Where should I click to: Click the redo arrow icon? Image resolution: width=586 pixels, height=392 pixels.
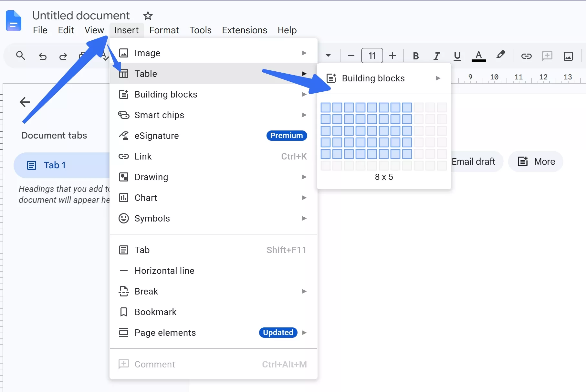pos(63,56)
